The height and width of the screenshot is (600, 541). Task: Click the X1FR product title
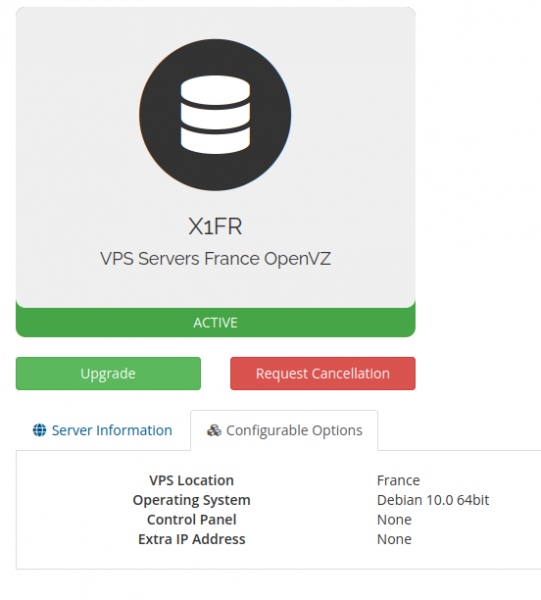click(x=215, y=226)
